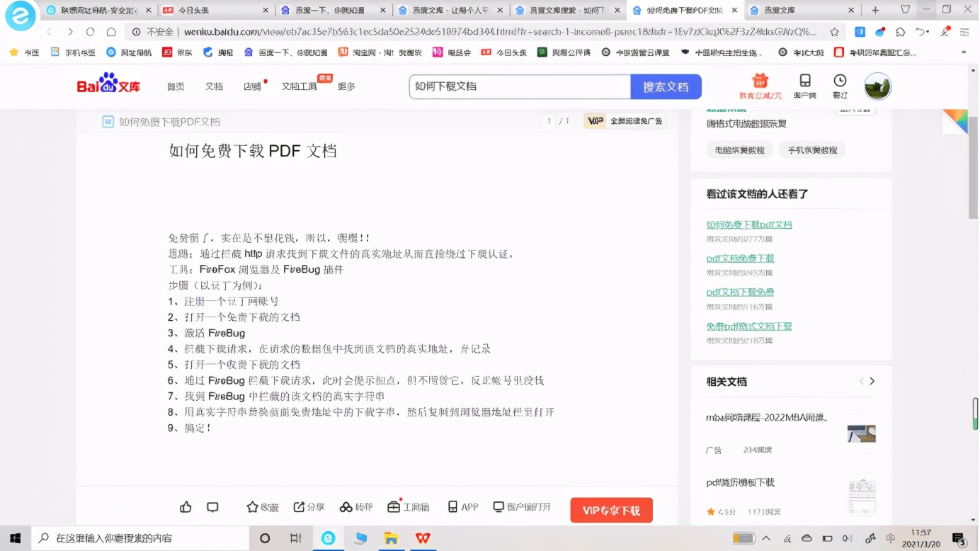Expand more options via 更多 menu
The height and width of the screenshot is (551, 980).
(x=346, y=86)
